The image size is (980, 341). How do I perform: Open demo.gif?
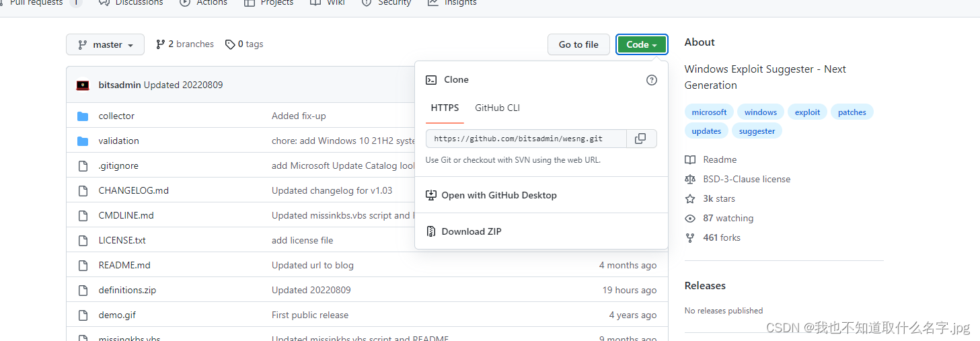(x=117, y=315)
